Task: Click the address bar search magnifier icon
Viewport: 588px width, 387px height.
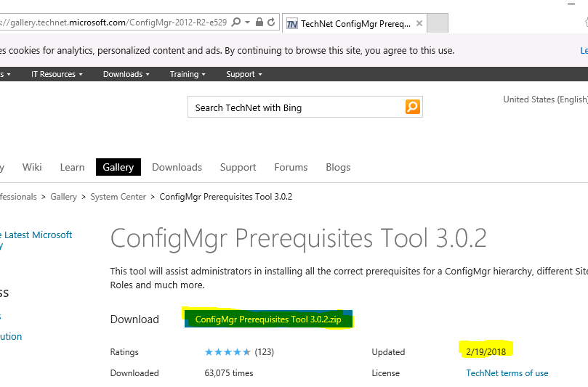Action: [x=236, y=22]
